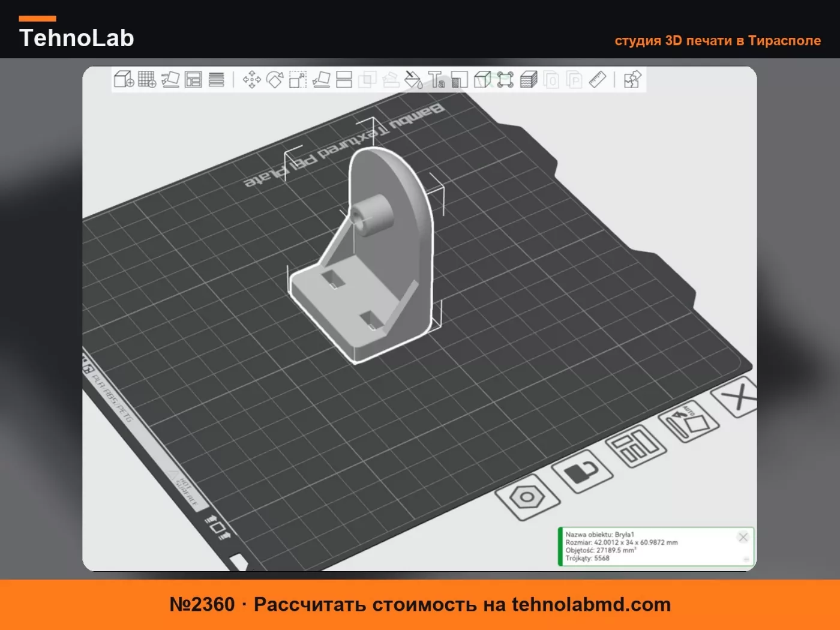Click the 'Objętość: 27189.5 mm³' text
Image resolution: width=840 pixels, height=630 pixels.
coord(601,550)
